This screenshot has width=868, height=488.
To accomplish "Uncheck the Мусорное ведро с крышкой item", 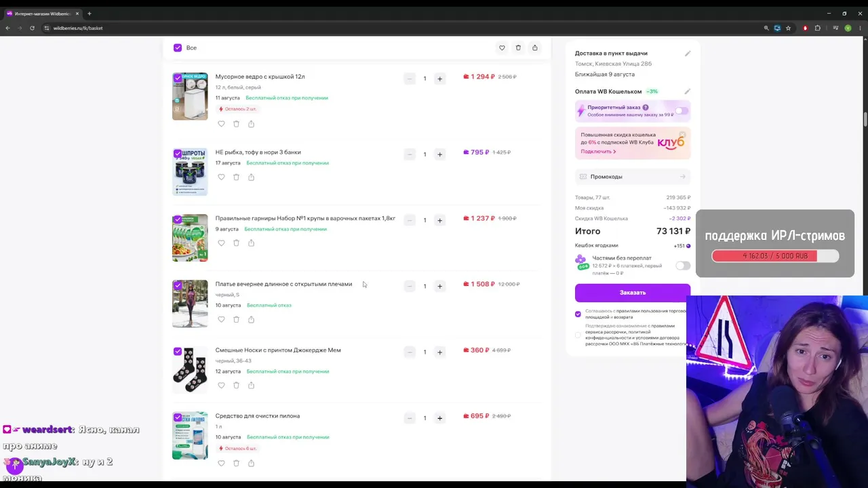I will (x=178, y=78).
